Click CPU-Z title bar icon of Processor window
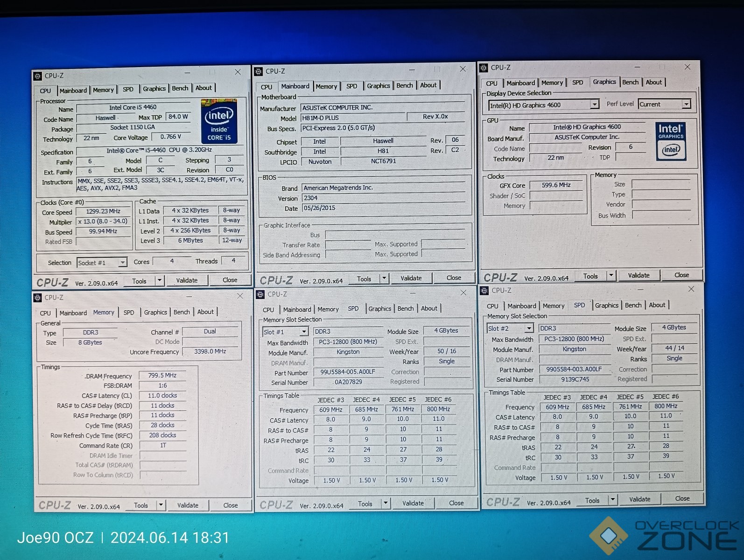This screenshot has width=744, height=560. click(x=38, y=76)
